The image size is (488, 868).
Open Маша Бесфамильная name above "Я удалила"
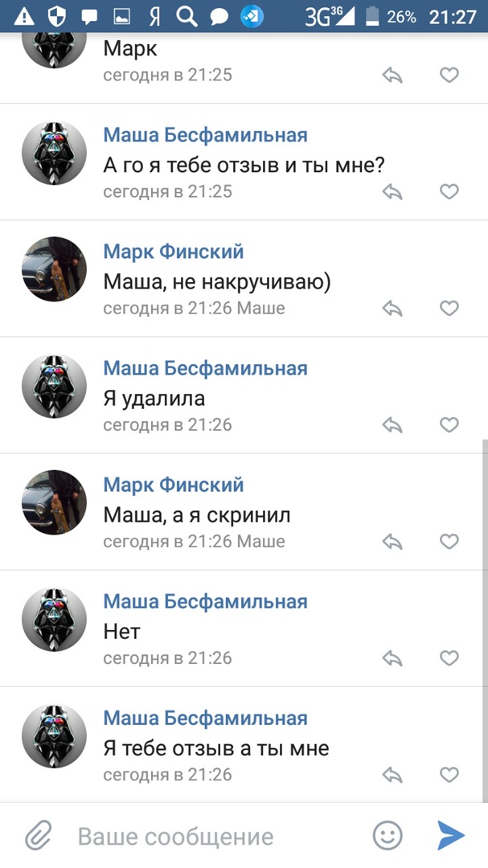[205, 368]
